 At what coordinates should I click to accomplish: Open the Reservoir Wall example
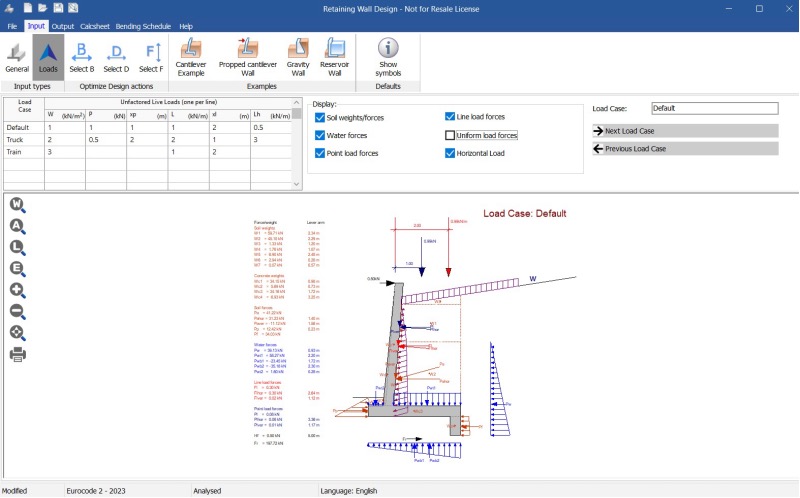(x=335, y=57)
